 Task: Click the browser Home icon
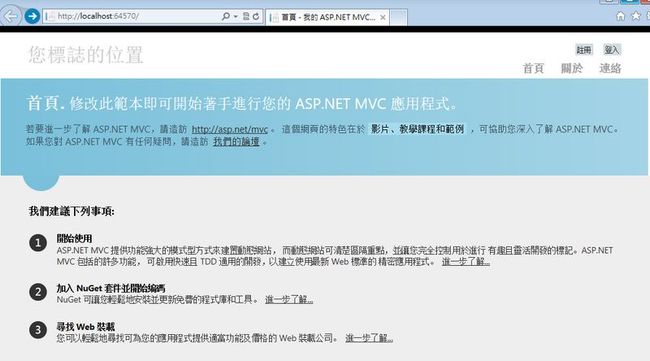pos(621,16)
